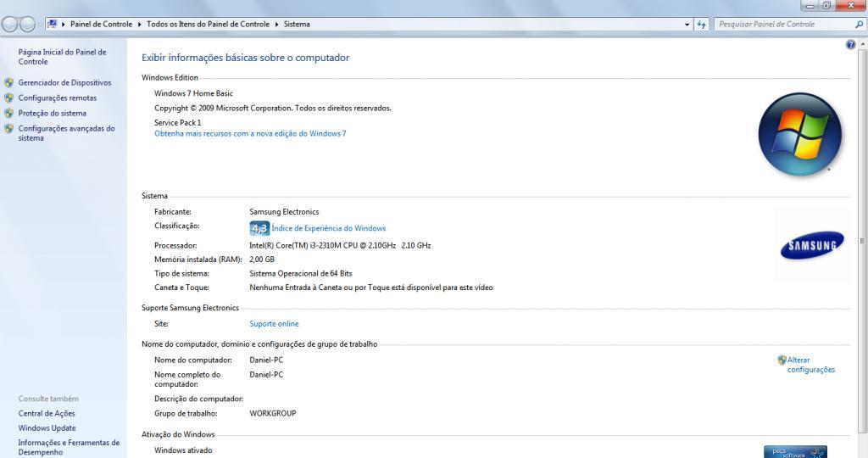Click the Windows logo orb image
868x458 pixels.
(800, 135)
